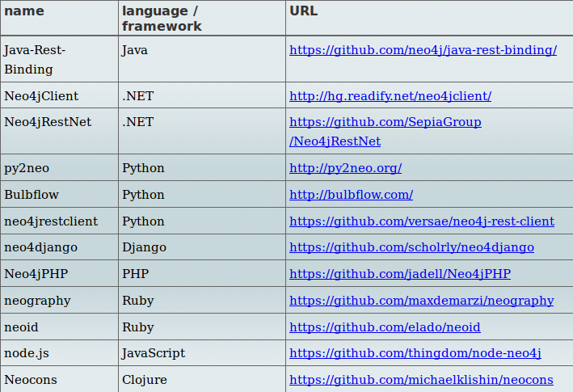The image size is (573, 392).
Task: Click the 'Java' language cell
Action: click(202, 59)
